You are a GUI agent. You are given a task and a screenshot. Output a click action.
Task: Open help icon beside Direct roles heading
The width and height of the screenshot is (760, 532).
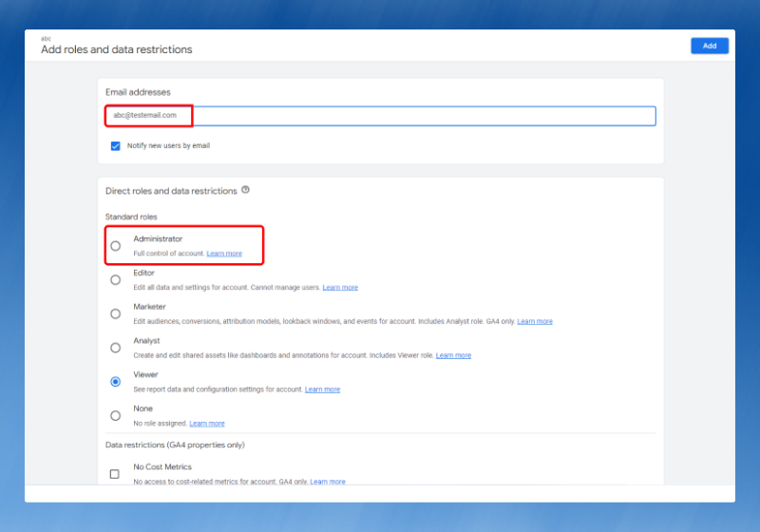click(x=246, y=190)
